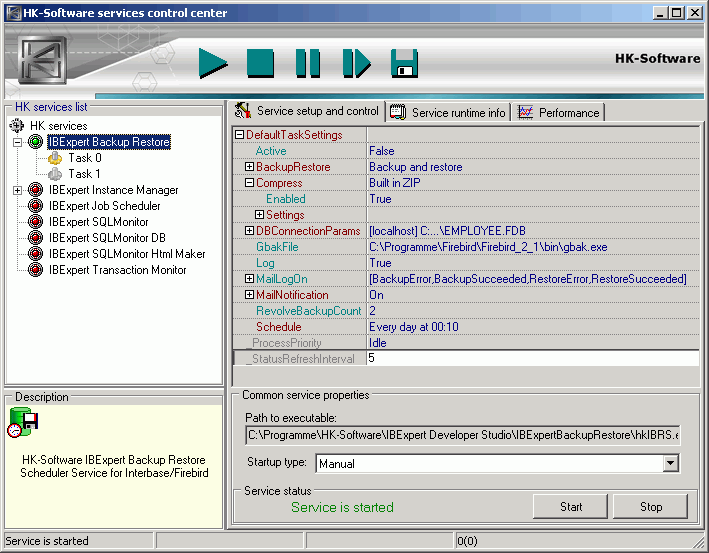Collapse the Compress property
The width and height of the screenshot is (709, 553).
pos(250,183)
